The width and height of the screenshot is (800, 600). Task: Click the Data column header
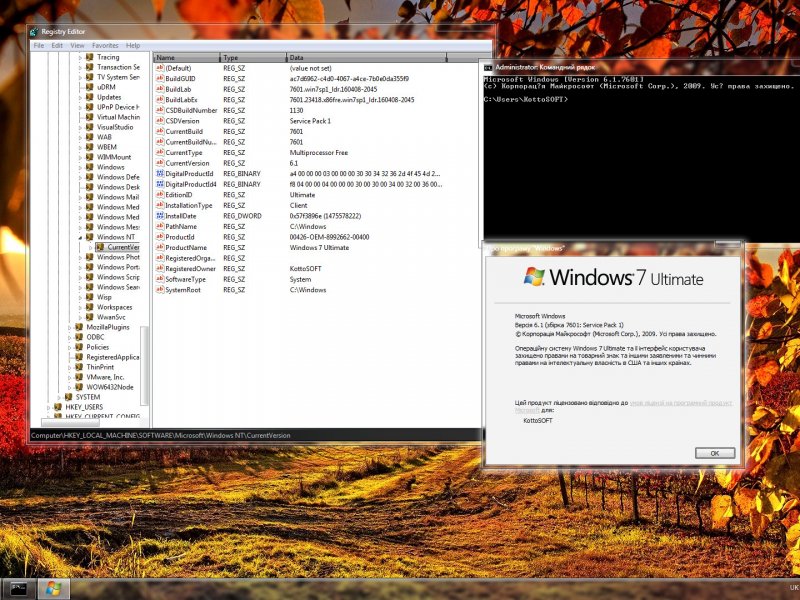click(x=366, y=58)
